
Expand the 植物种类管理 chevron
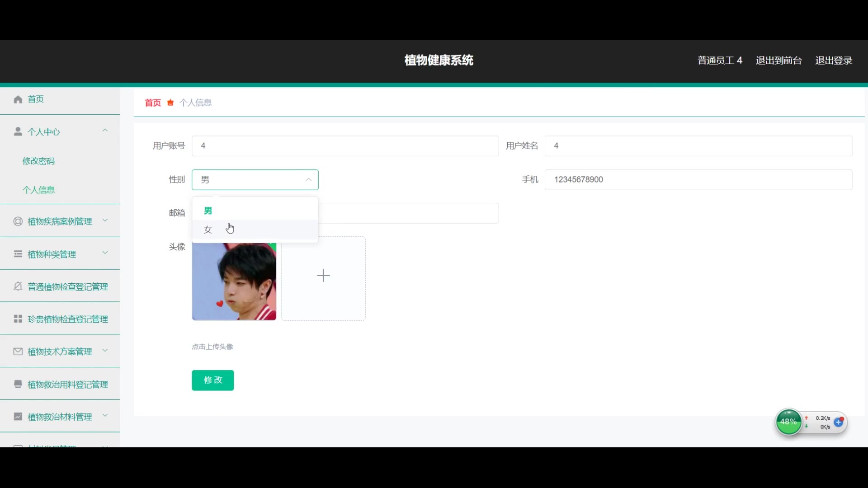pos(105,253)
